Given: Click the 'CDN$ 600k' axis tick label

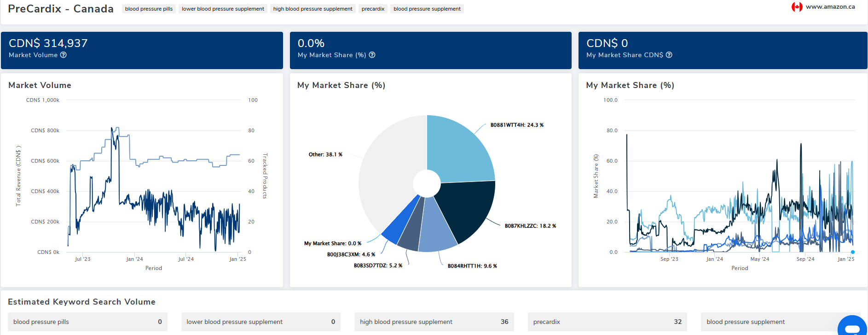Looking at the screenshot, I should pos(45,161).
